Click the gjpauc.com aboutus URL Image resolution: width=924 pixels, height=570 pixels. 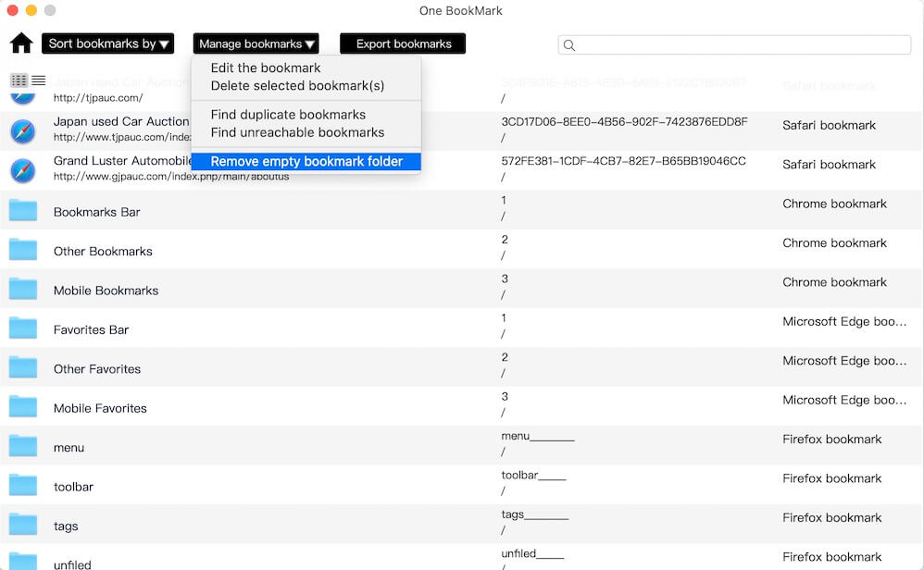(171, 176)
